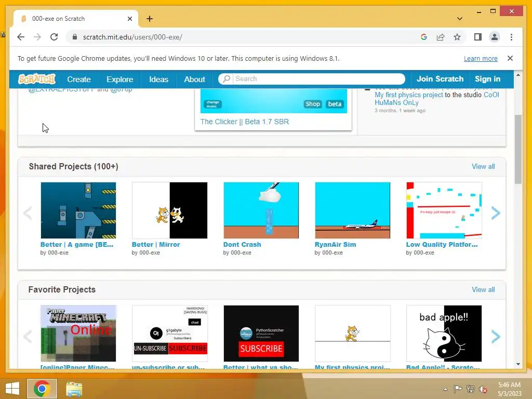Expand the tab search chevron in the title bar

click(460, 19)
